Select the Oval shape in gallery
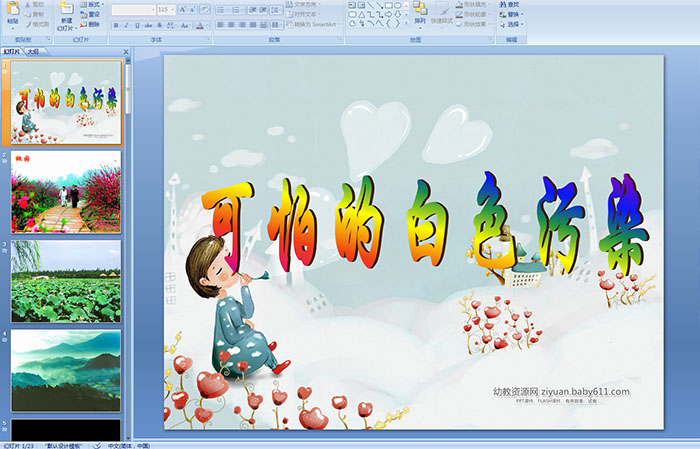Image resolution: width=700 pixels, height=449 pixels. pos(398,5)
